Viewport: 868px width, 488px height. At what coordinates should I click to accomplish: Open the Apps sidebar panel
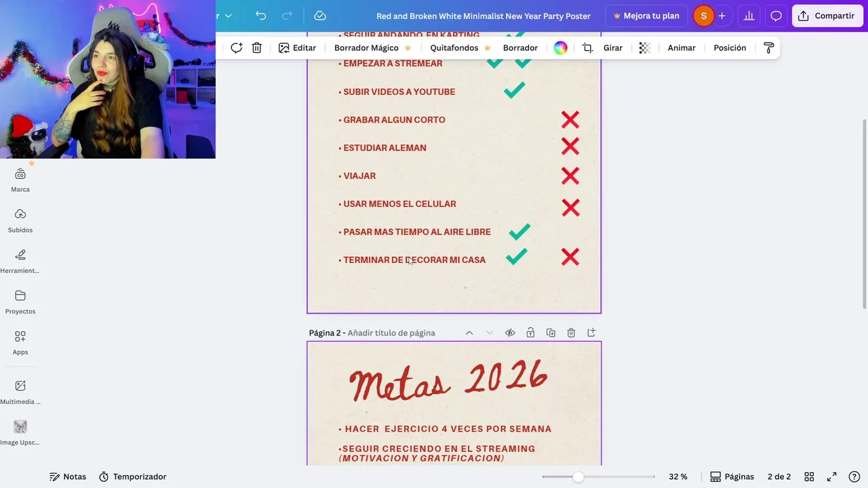click(x=20, y=343)
